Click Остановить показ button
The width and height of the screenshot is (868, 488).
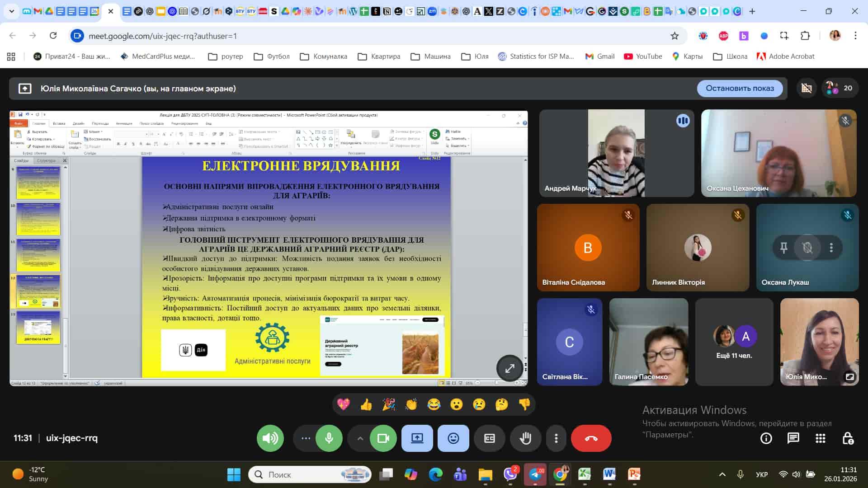(740, 88)
